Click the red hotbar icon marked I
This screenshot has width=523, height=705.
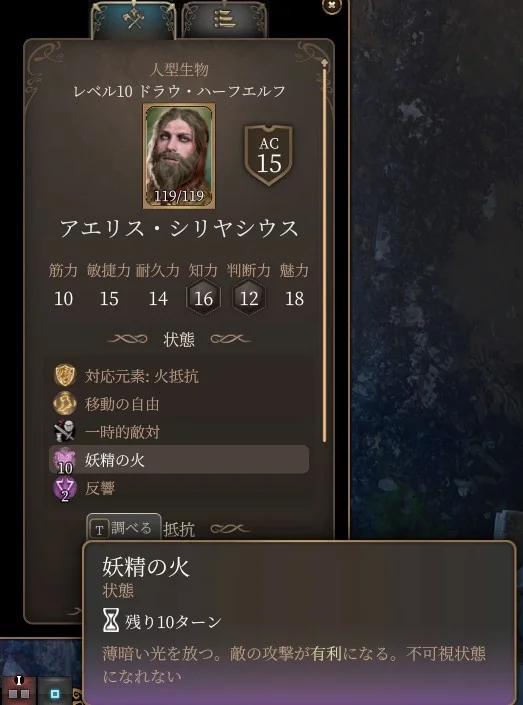click(19, 688)
